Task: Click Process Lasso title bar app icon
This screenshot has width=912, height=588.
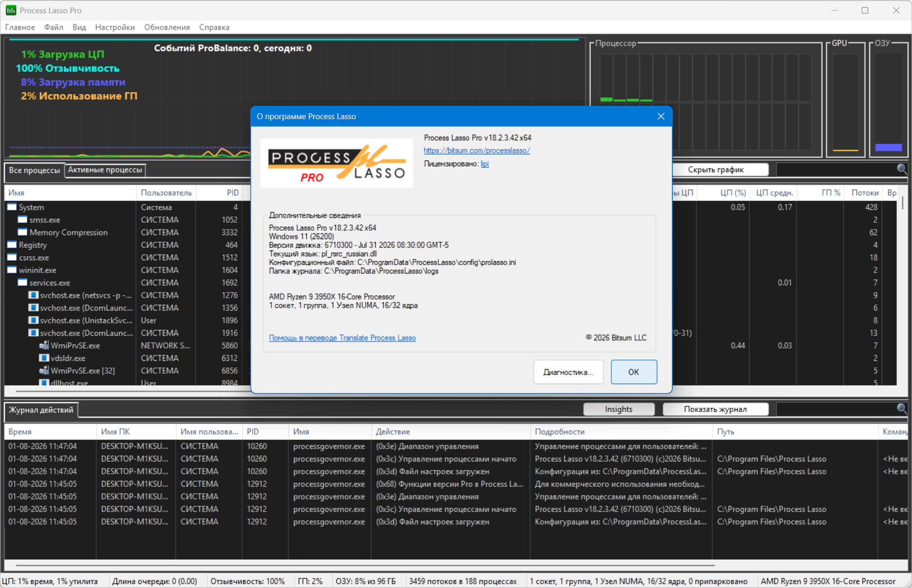Action: point(11,10)
